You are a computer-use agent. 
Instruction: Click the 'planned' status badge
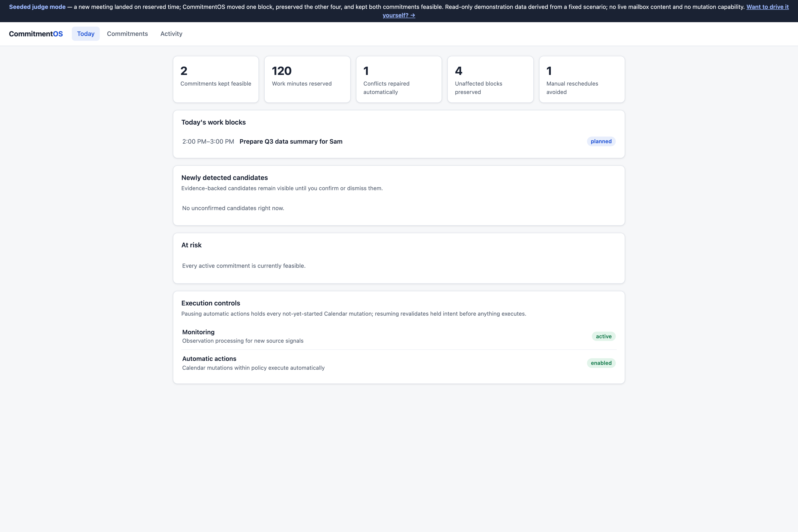click(601, 141)
